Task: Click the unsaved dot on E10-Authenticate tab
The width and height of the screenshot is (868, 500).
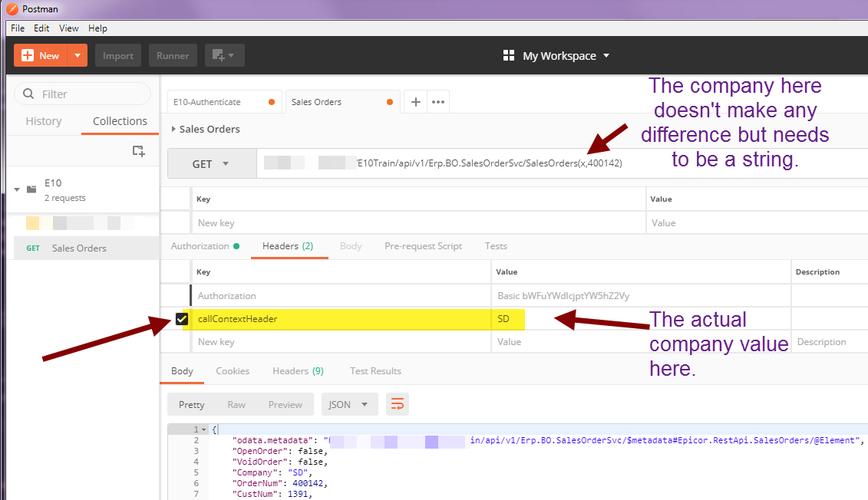Action: (x=271, y=102)
